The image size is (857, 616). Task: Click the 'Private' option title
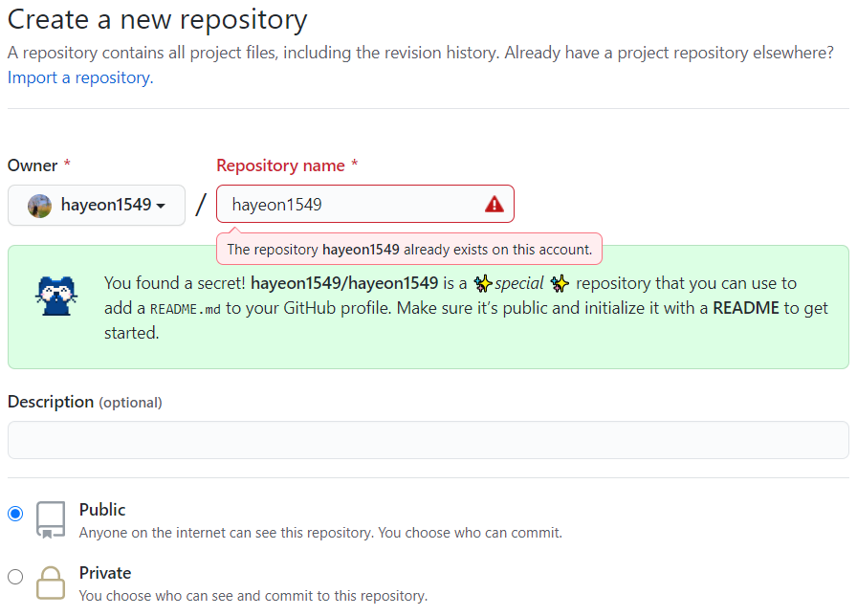105,573
